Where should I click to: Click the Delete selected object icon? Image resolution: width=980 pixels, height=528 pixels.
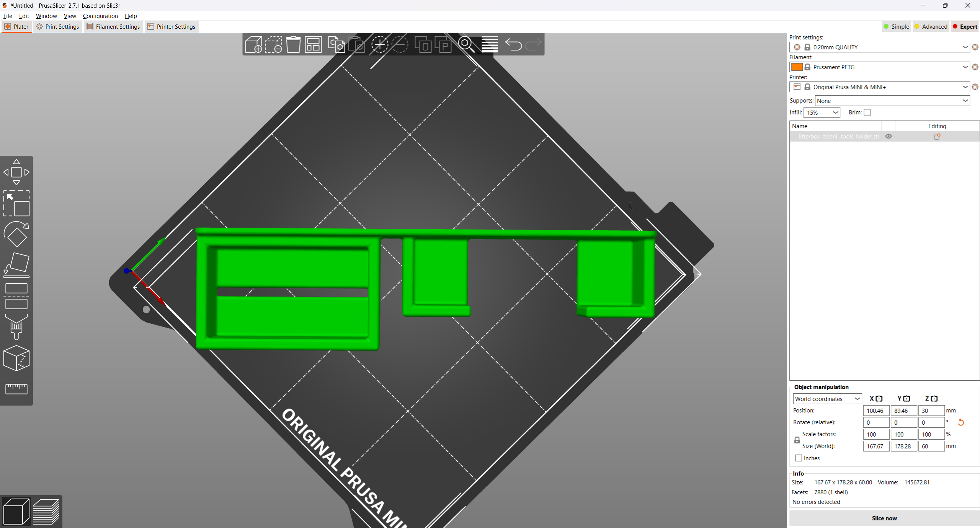273,45
